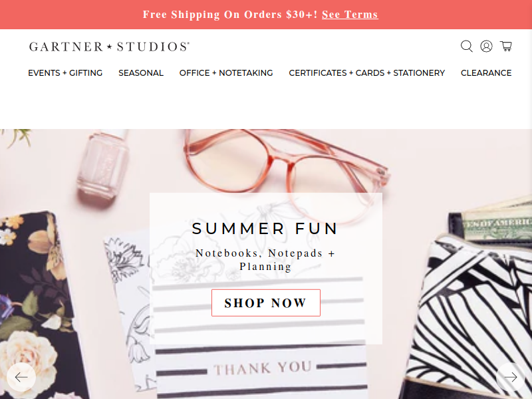
Task: Open the Clearance section
Action: 486,73
